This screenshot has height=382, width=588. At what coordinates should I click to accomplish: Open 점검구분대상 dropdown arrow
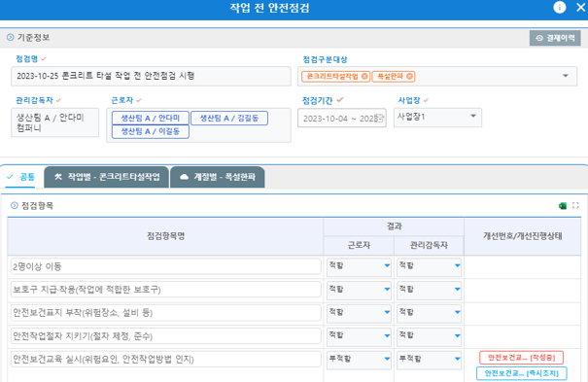pos(565,76)
